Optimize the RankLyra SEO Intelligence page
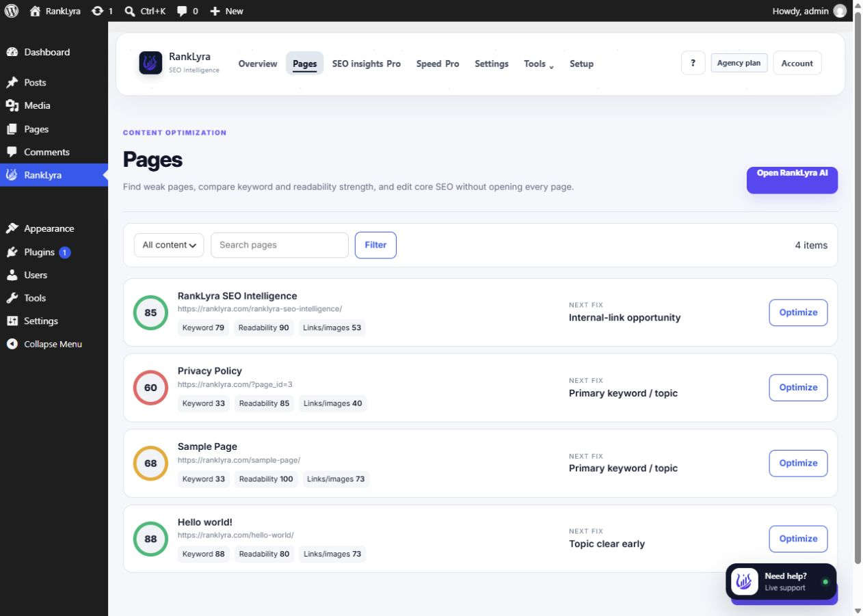 click(798, 312)
